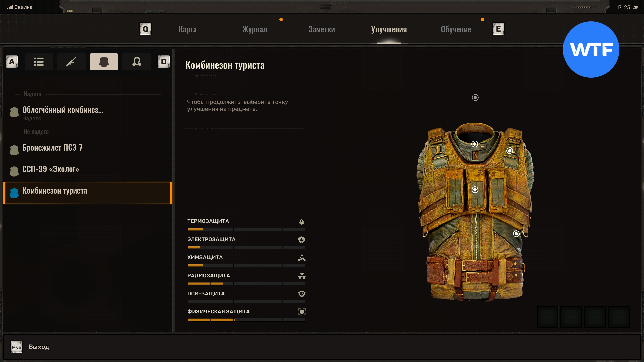Screen dimensions: 644x362
Task: Select the armor suit category icon
Action: (104, 62)
